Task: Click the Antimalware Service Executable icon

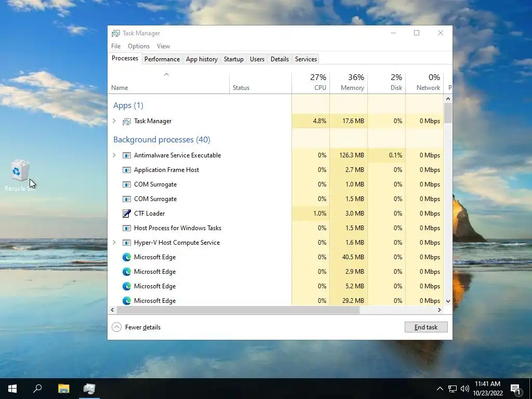Action: [127, 155]
